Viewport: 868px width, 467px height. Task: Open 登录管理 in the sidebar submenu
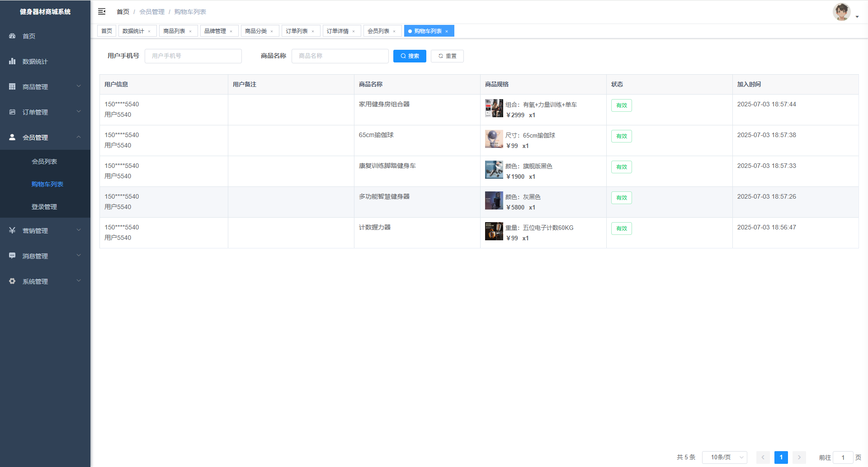(x=44, y=207)
